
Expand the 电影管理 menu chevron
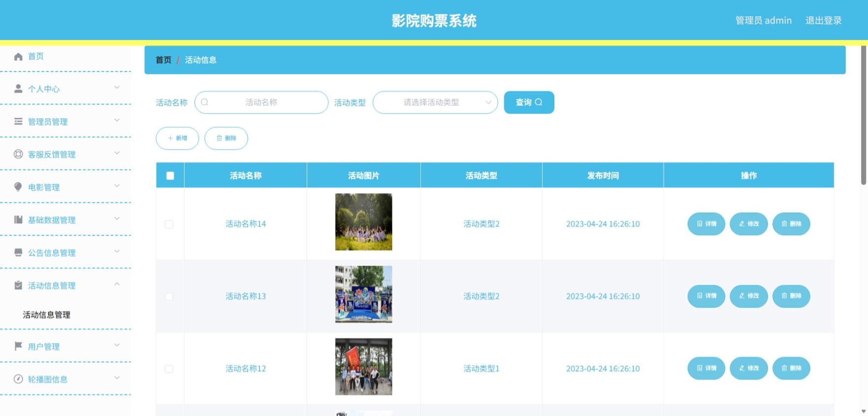(117, 186)
